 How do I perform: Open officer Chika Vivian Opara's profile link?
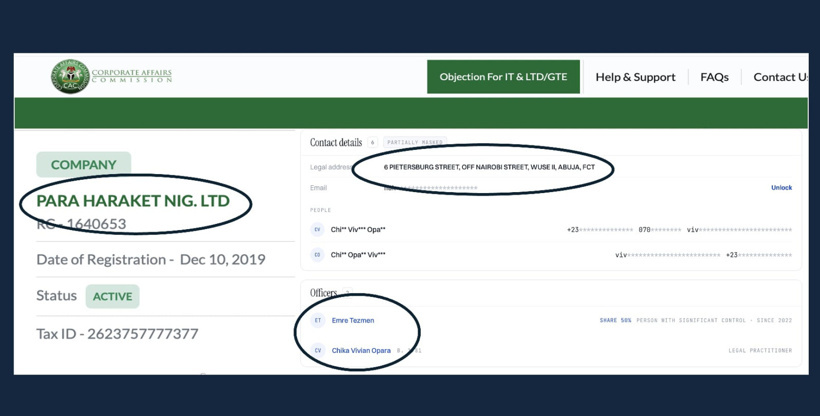click(x=361, y=351)
